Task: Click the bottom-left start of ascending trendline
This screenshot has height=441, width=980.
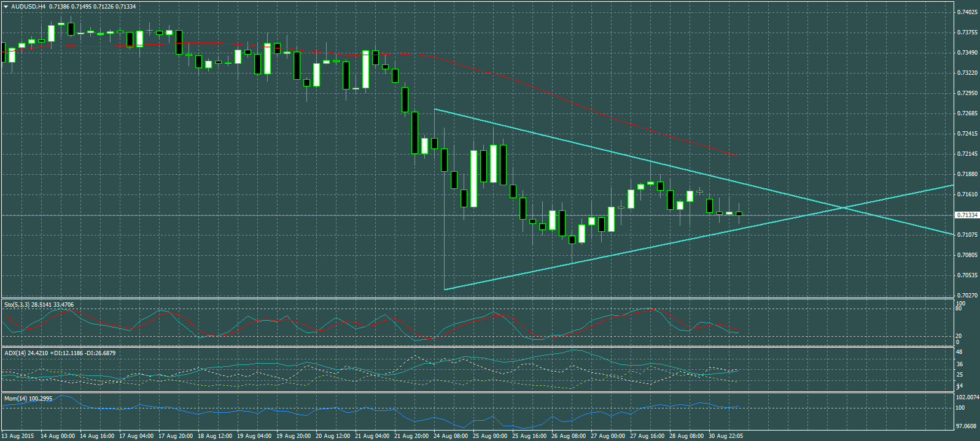Action: pos(445,289)
